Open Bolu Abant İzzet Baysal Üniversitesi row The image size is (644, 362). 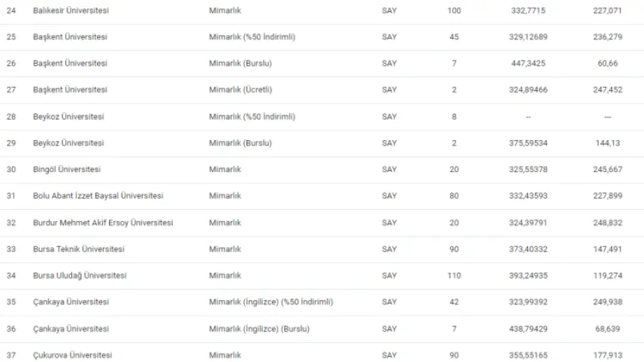pos(322,196)
